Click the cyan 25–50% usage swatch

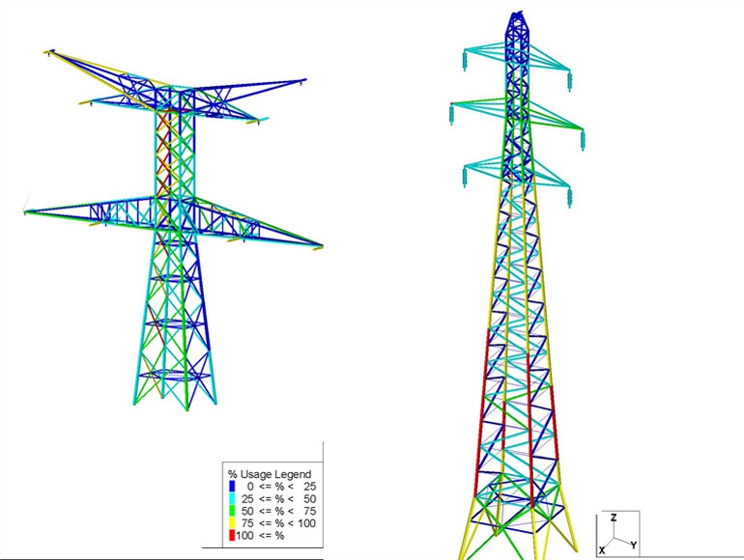232,499
